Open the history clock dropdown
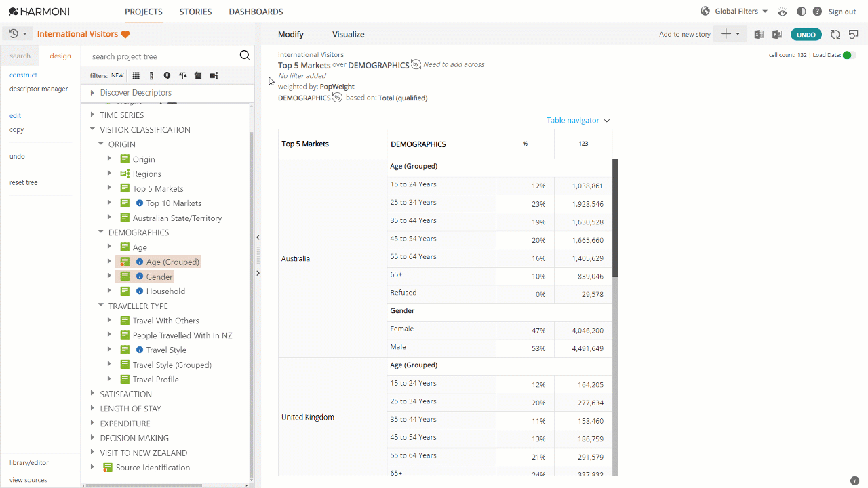The image size is (868, 488). coord(18,34)
